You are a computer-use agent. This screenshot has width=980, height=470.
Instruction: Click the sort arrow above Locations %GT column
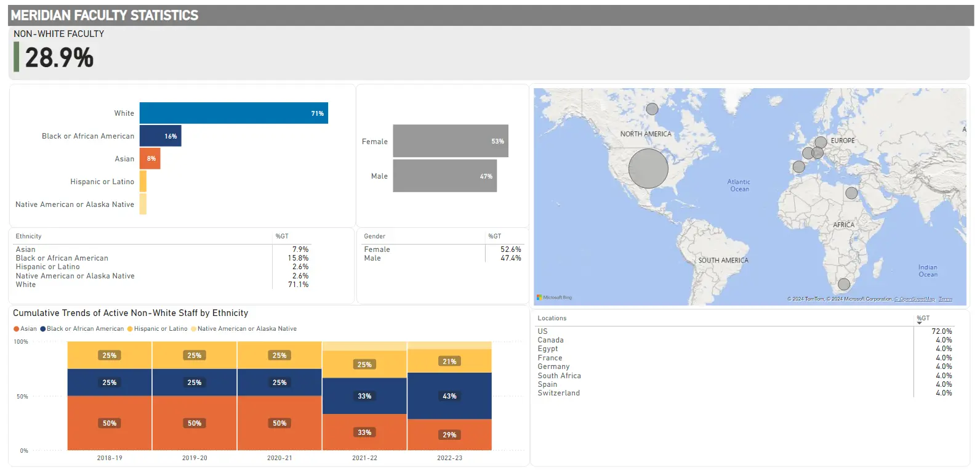pos(919,323)
